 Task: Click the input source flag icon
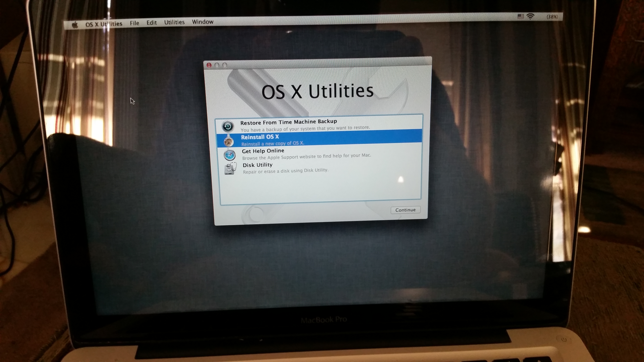pyautogui.click(x=520, y=16)
